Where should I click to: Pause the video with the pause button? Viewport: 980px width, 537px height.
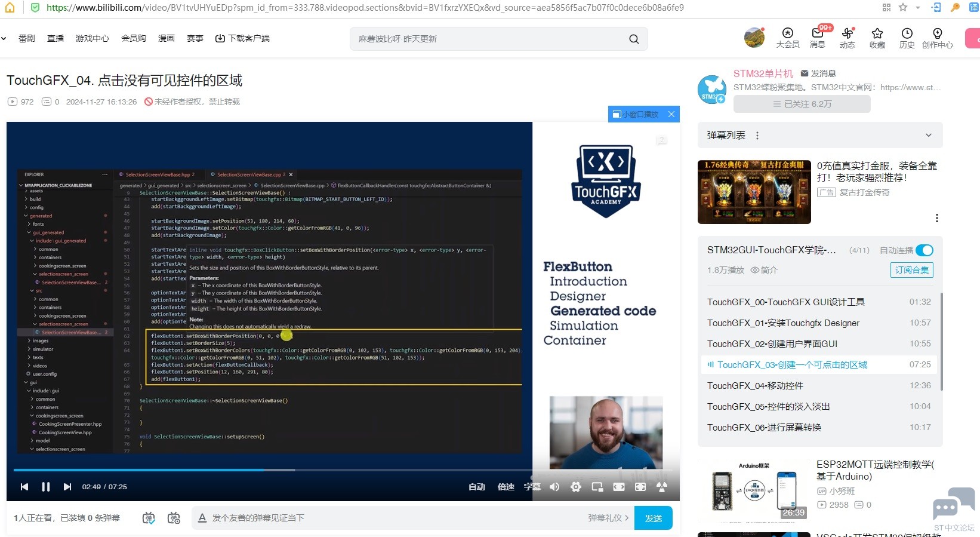45,487
